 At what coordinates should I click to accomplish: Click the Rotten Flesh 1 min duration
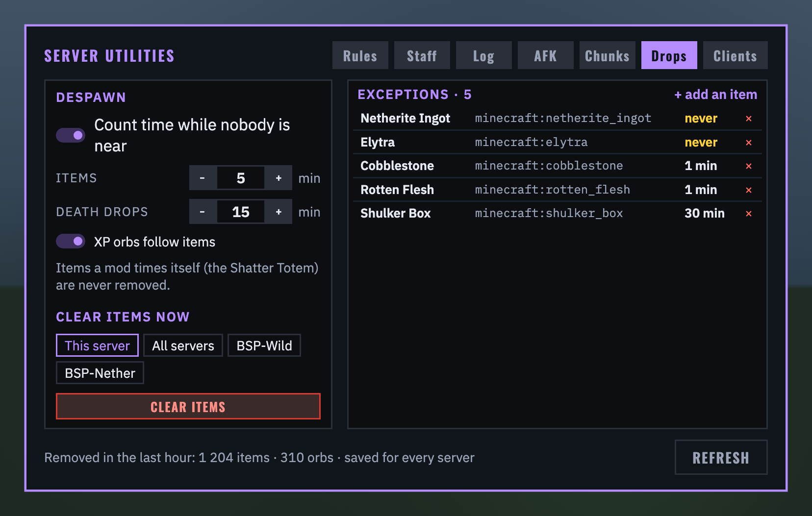701,190
